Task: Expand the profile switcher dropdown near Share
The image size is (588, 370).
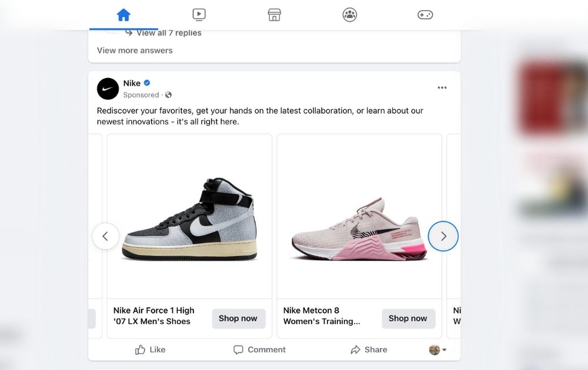Action: coord(437,350)
